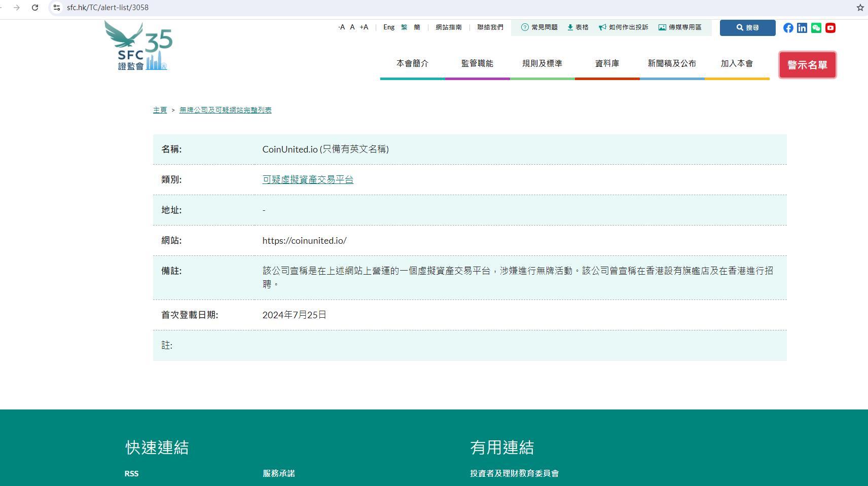868x486 pixels.
Task: Increase font size with +A
Action: tap(364, 27)
